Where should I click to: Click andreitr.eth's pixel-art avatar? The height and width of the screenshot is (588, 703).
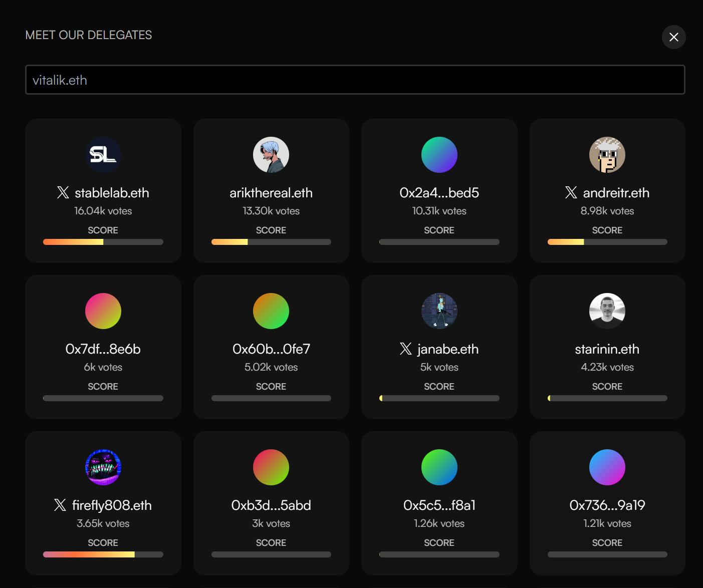pyautogui.click(x=607, y=155)
